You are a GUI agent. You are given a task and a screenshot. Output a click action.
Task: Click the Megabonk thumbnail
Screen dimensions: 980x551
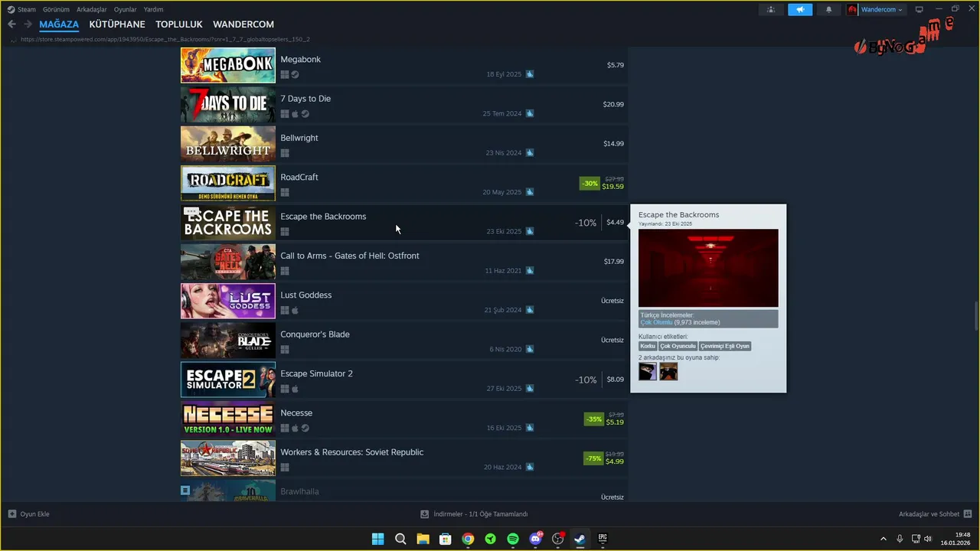228,65
